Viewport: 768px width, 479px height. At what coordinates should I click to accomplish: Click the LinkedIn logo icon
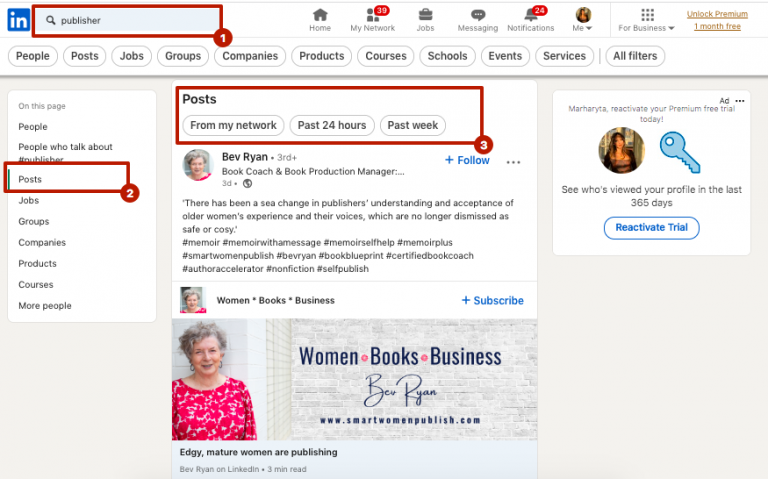(18, 19)
